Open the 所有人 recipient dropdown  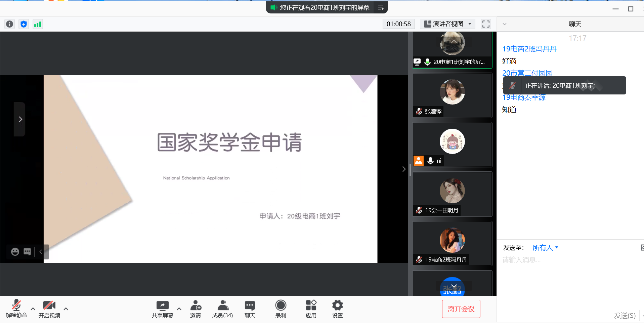click(x=545, y=248)
